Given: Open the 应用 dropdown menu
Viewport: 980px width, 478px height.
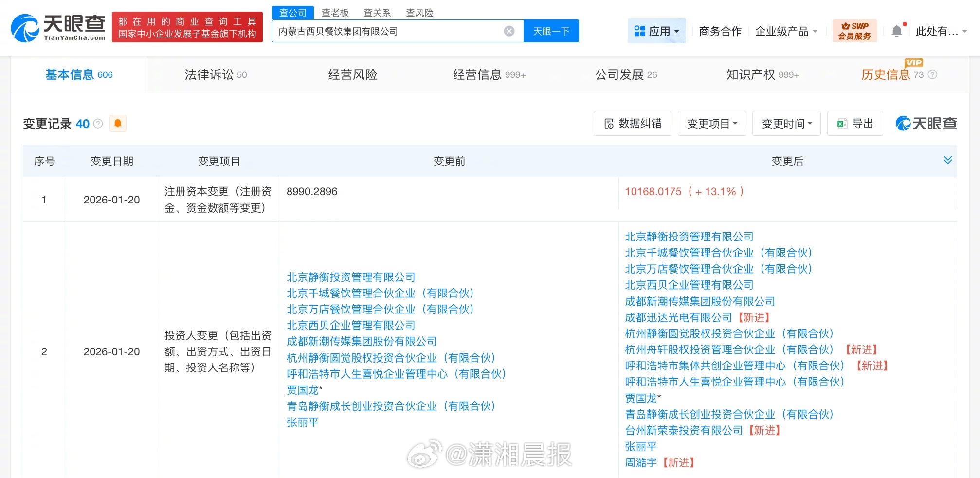Looking at the screenshot, I should pos(656,31).
